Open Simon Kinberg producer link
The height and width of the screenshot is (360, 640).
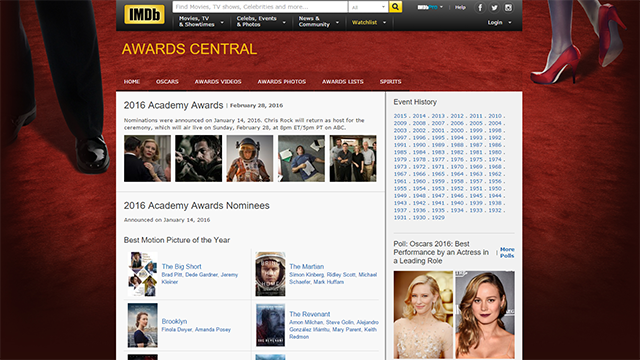307,275
